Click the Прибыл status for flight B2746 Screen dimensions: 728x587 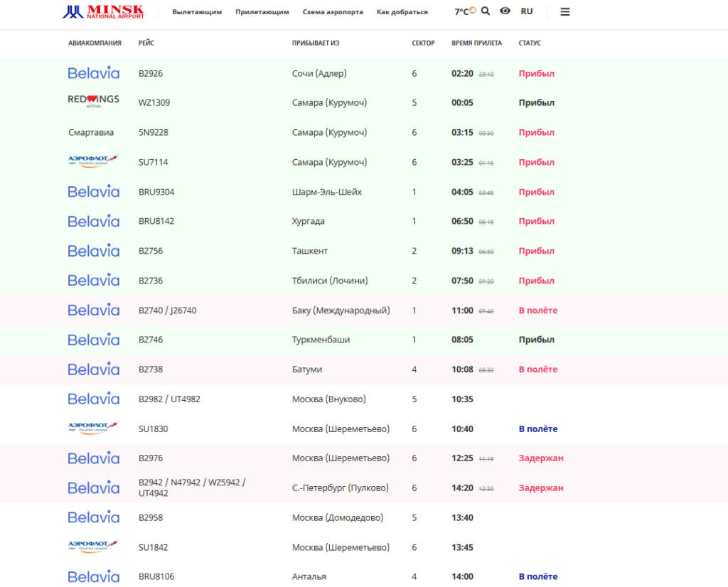click(x=537, y=340)
